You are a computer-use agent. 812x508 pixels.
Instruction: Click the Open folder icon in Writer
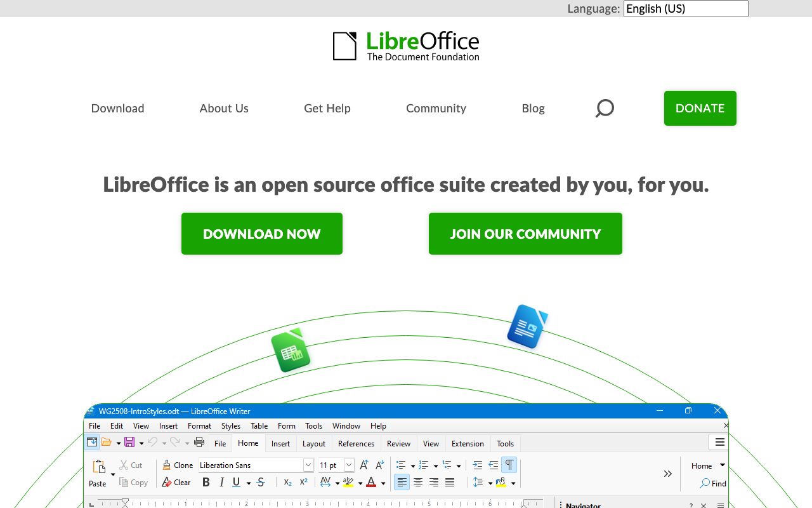tap(107, 443)
